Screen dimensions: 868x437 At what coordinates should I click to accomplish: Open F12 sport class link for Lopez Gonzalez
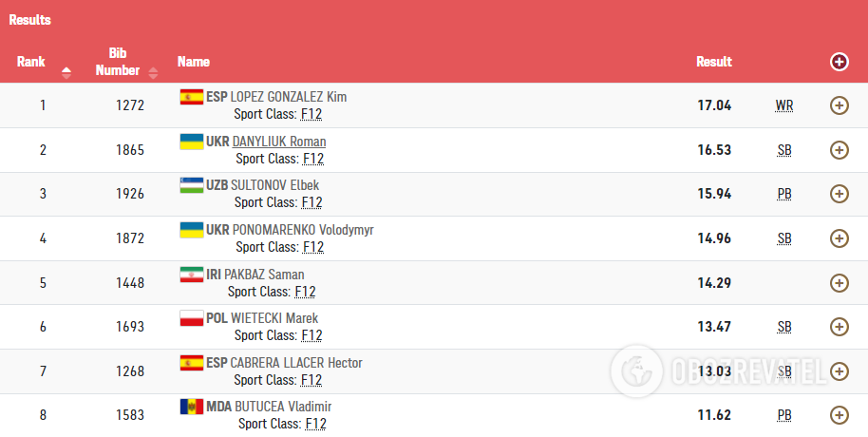click(311, 114)
